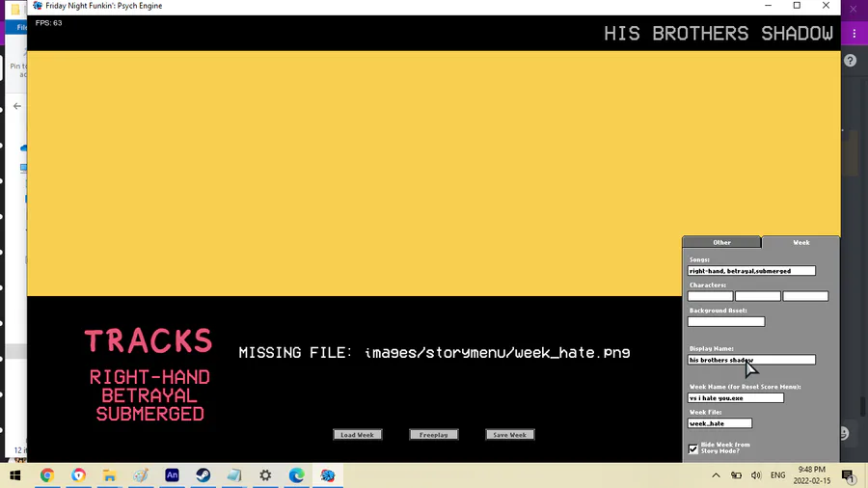
Task: Open File Explorer from the taskbar
Action: point(110,475)
